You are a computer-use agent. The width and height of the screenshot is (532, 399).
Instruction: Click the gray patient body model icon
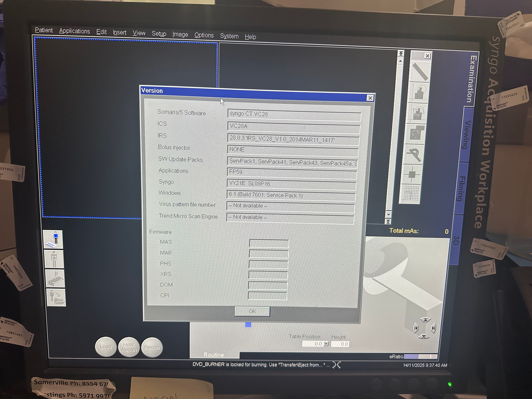[x=54, y=259]
